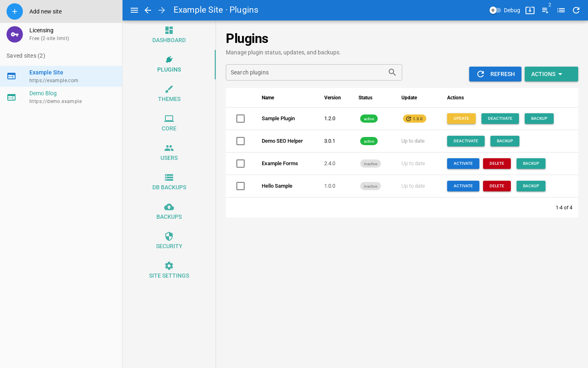Click the Demo Blog window icon in sidebar
This screenshot has width=588, height=368.
pos(11,97)
